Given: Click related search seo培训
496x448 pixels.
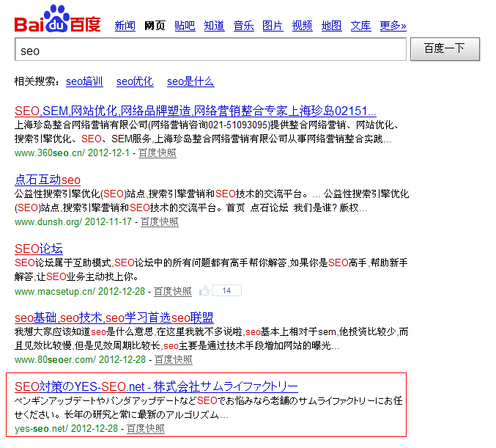Looking at the screenshot, I should (84, 81).
